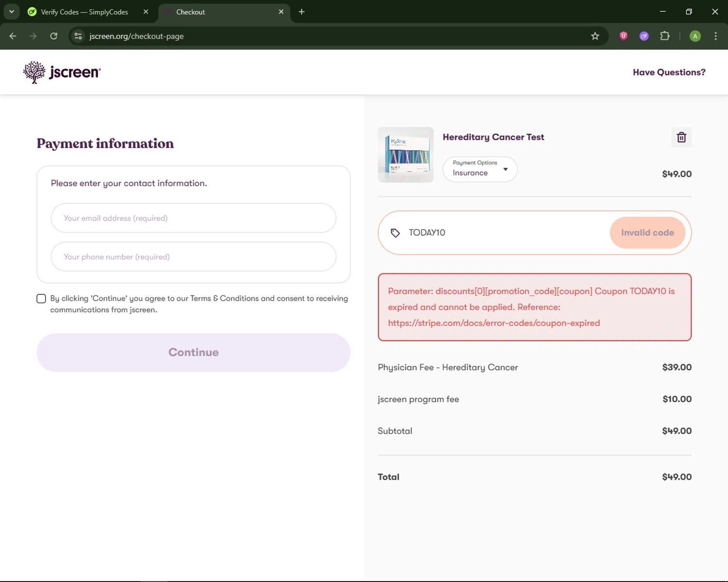Click the Physician Fee - Hereditary Cancer row
Viewport: 728px width, 582px height.
click(535, 368)
